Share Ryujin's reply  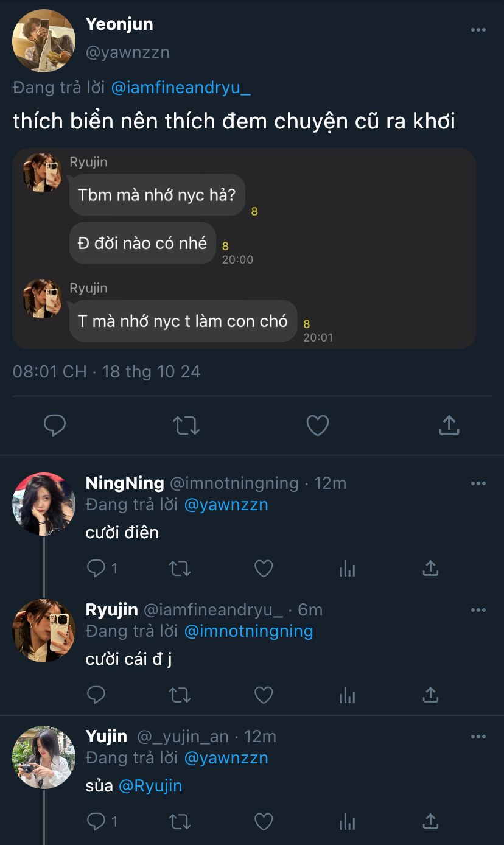pyautogui.click(x=430, y=695)
